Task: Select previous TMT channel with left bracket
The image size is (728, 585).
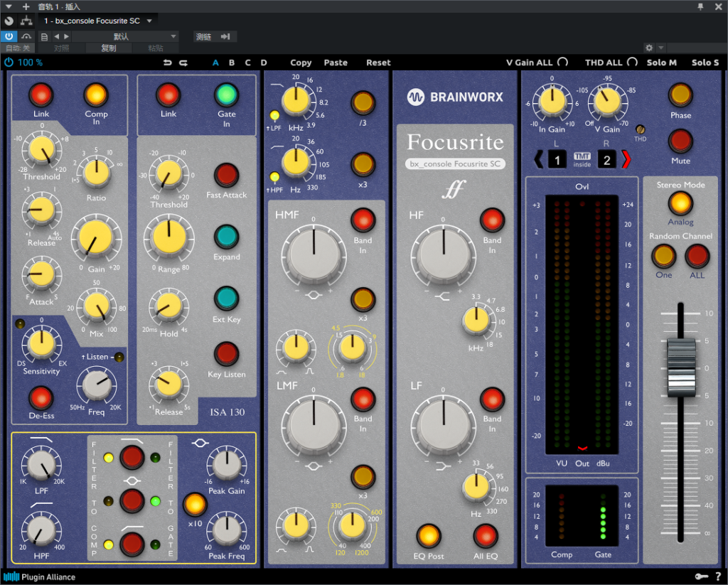Action: (539, 160)
